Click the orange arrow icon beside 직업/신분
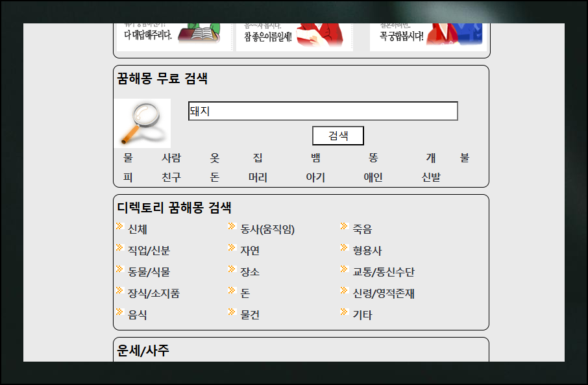This screenshot has width=588, height=385. (x=119, y=247)
